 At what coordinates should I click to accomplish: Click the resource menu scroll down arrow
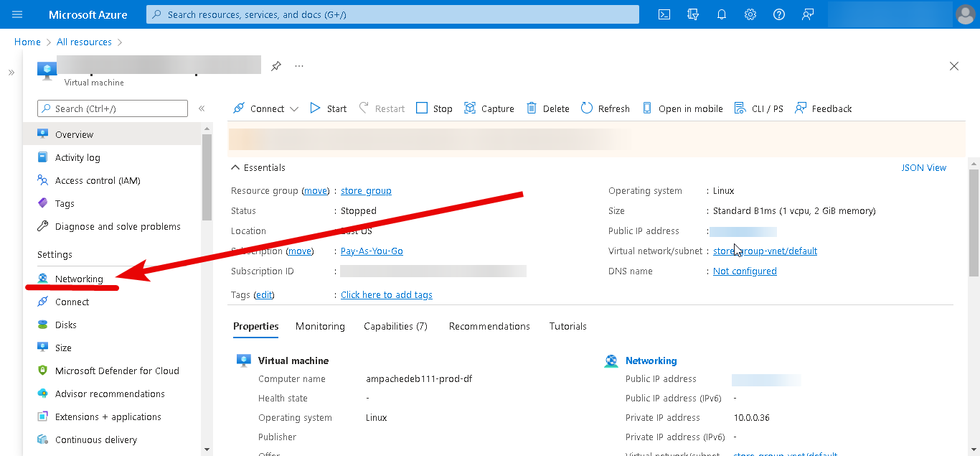207,450
